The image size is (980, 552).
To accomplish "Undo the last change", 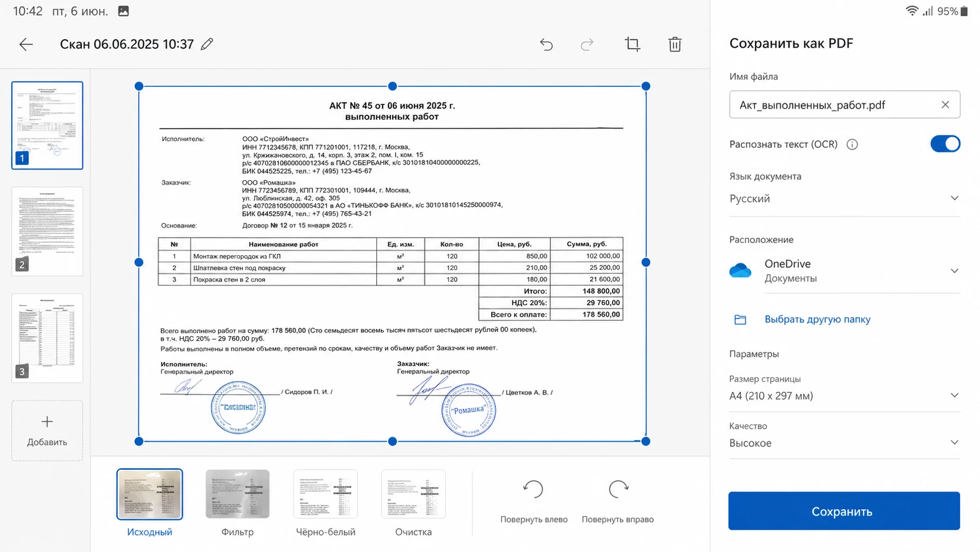I will tap(546, 44).
